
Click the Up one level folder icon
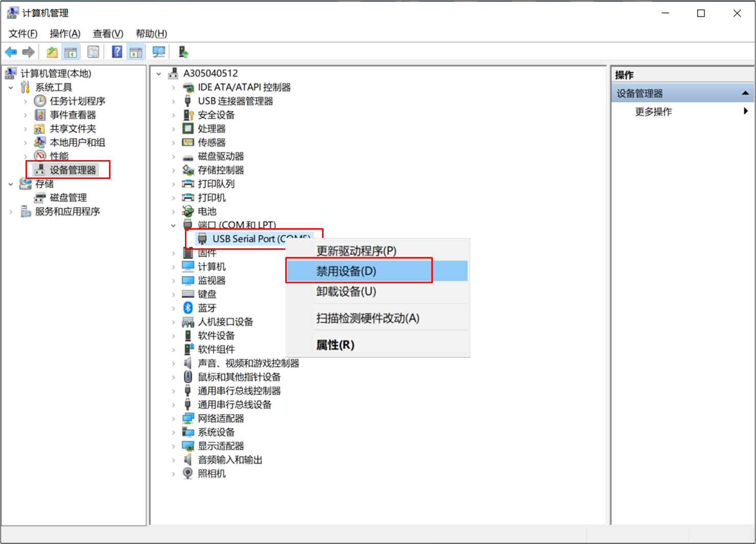pos(52,52)
